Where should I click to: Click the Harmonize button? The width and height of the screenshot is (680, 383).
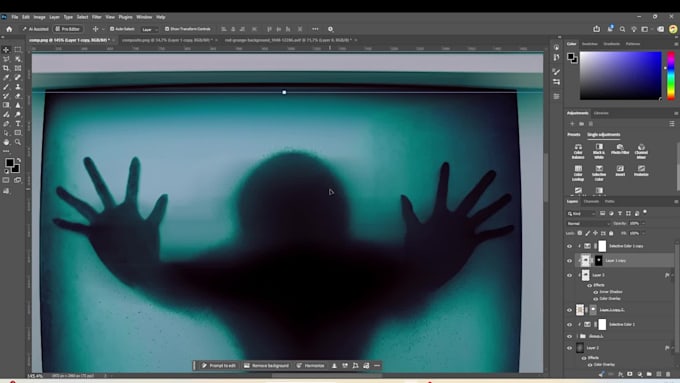311,366
